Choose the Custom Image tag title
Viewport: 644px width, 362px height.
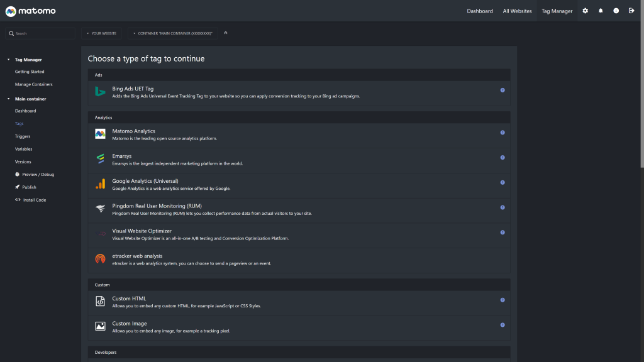click(x=130, y=324)
